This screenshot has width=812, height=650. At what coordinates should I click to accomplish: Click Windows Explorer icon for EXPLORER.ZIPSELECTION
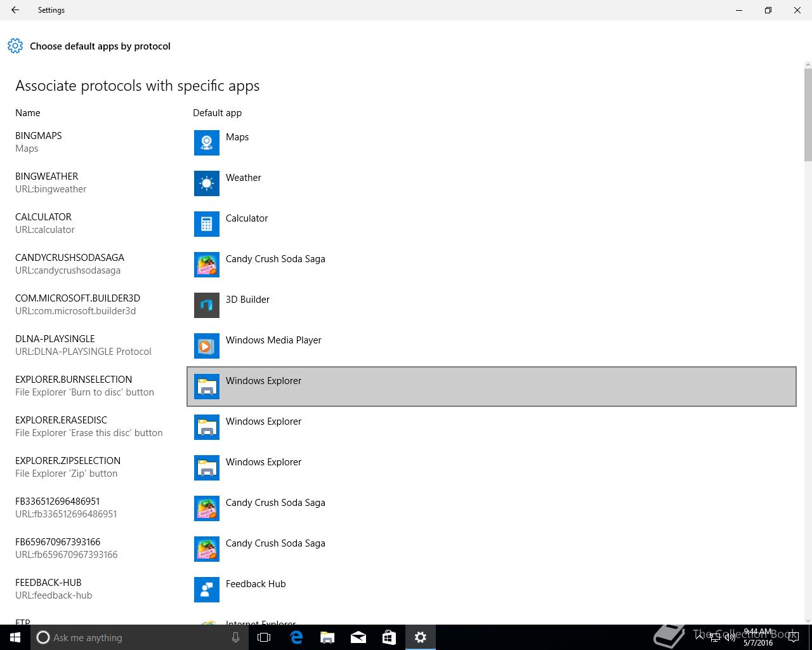(x=207, y=468)
